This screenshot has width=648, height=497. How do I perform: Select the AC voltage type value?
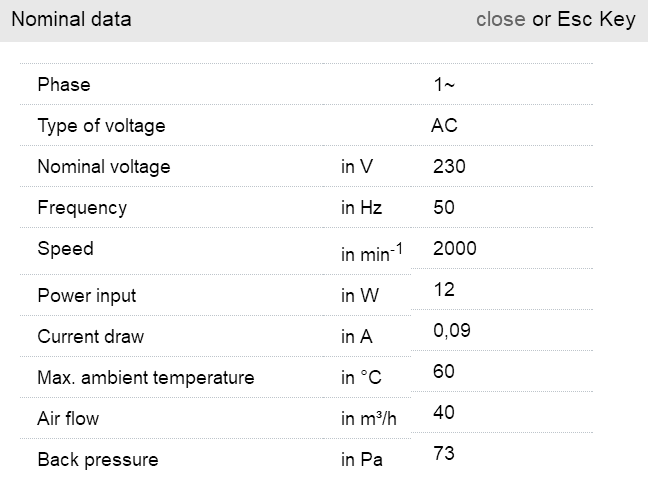444,126
